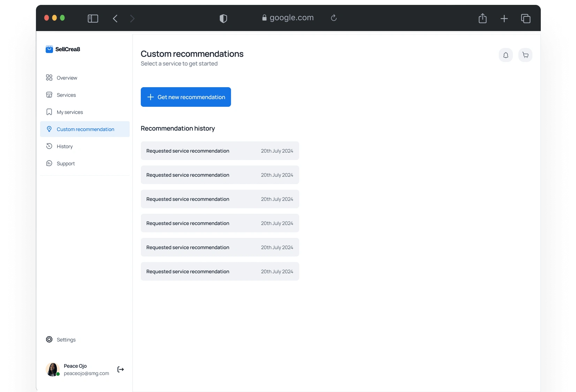Go back with the browser arrow
Screen dimensions: 576x392
coord(115,18)
